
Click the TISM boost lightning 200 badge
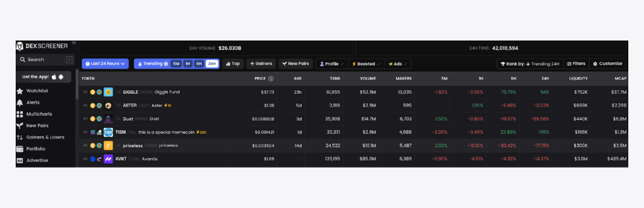[x=201, y=132]
